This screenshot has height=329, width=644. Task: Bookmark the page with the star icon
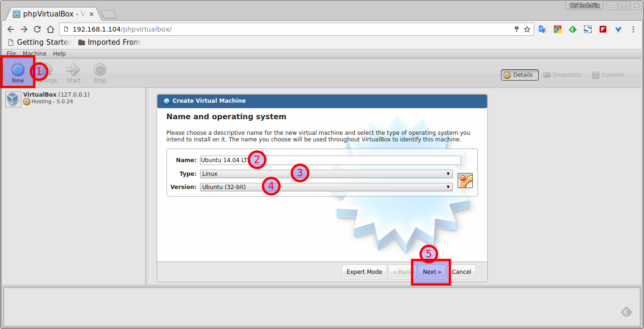527,29
